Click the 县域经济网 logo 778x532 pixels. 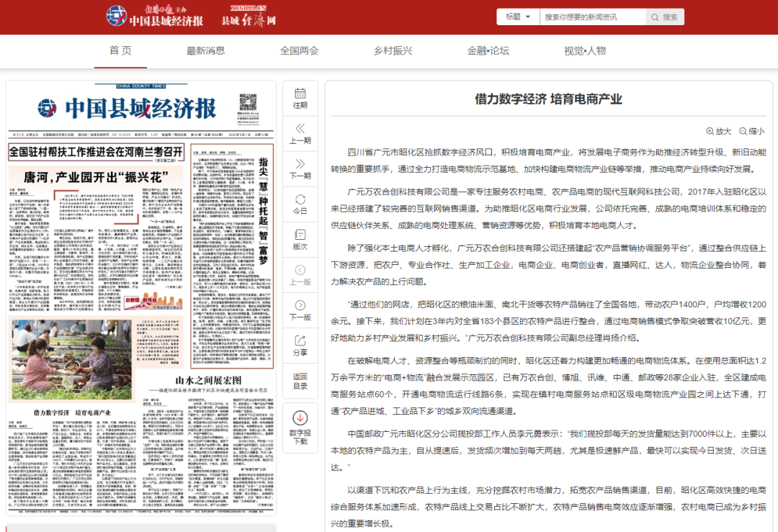click(248, 17)
